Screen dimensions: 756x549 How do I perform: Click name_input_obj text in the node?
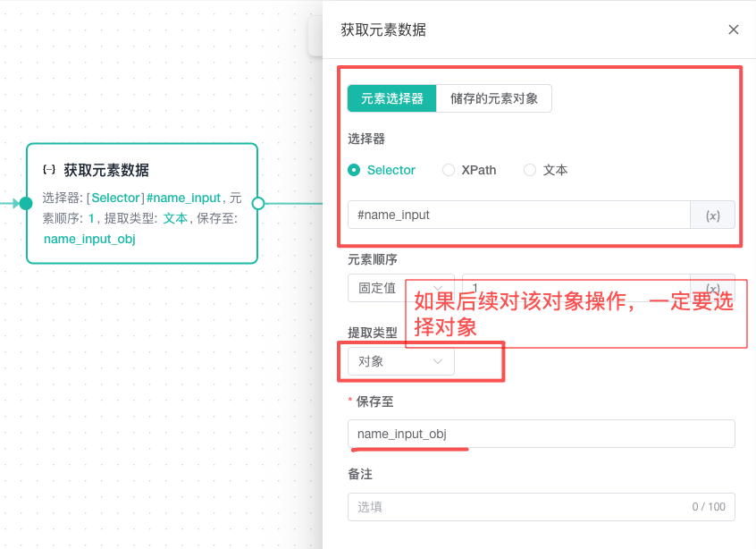pyautogui.click(x=89, y=239)
